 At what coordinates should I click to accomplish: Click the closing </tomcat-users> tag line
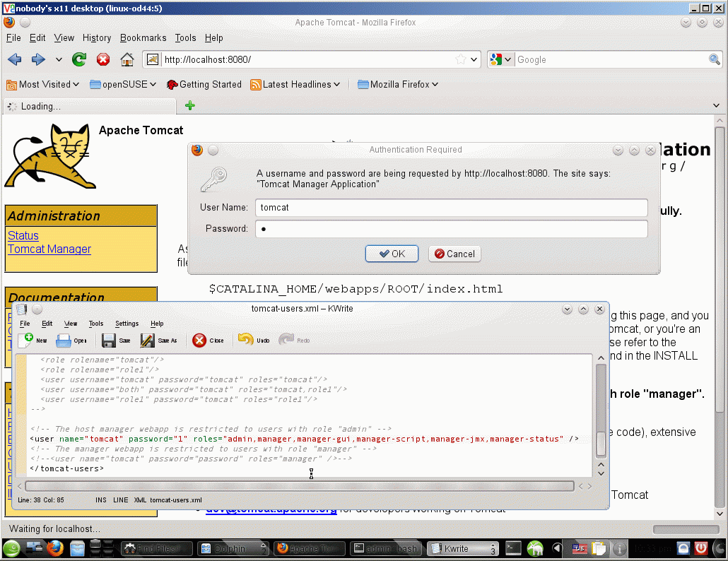(x=67, y=468)
